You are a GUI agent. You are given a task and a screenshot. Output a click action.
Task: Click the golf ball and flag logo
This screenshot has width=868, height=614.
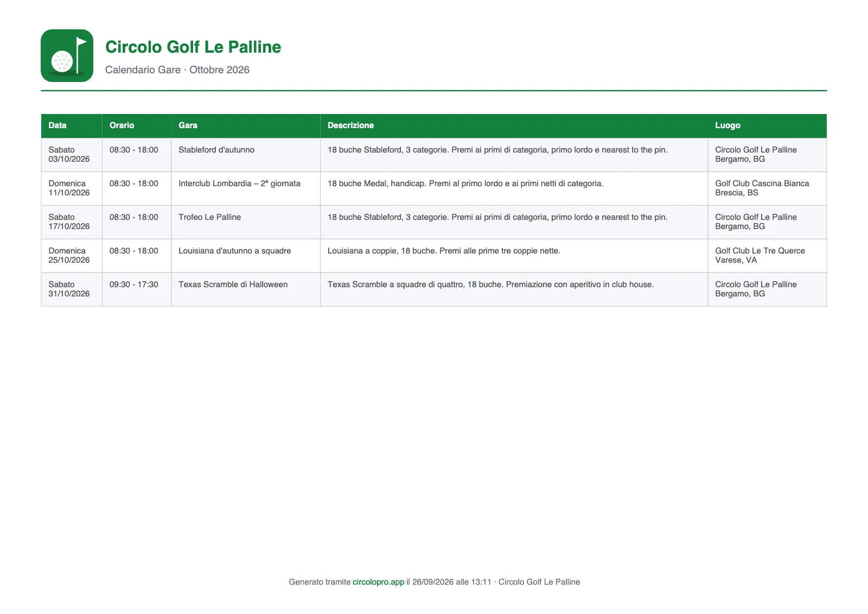(67, 55)
